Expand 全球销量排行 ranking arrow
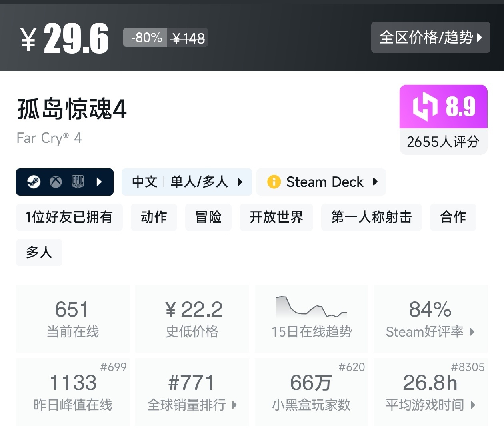This screenshot has height=435, width=504. click(x=235, y=405)
